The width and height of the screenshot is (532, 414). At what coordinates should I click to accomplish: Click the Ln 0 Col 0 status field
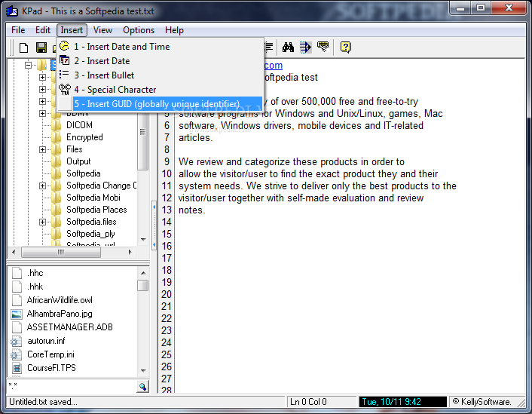pyautogui.click(x=322, y=402)
